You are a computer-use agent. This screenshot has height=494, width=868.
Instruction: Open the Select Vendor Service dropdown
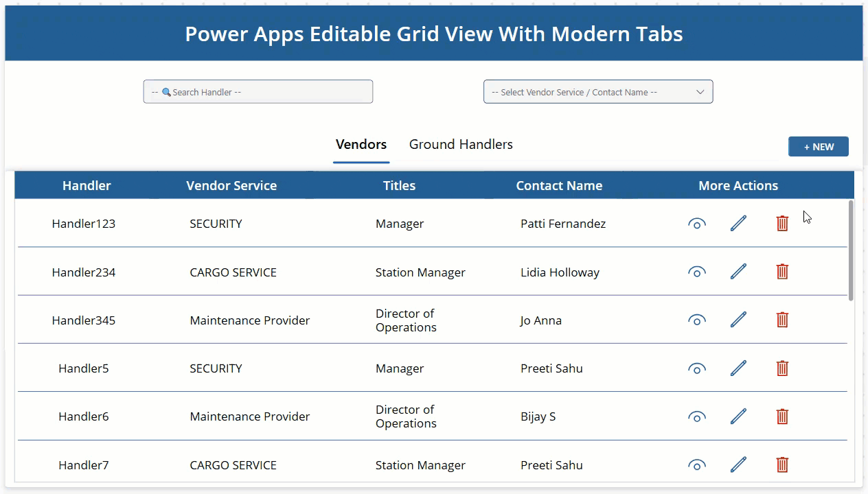pyautogui.click(x=598, y=92)
